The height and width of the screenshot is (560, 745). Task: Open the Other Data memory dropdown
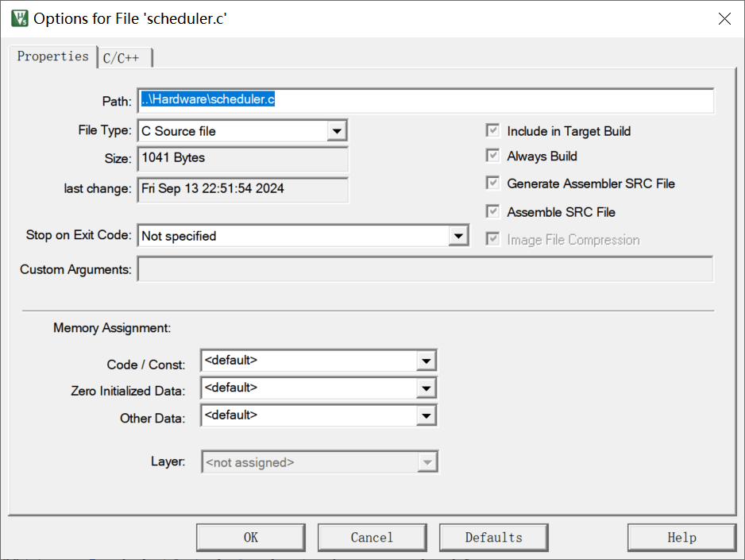point(427,415)
